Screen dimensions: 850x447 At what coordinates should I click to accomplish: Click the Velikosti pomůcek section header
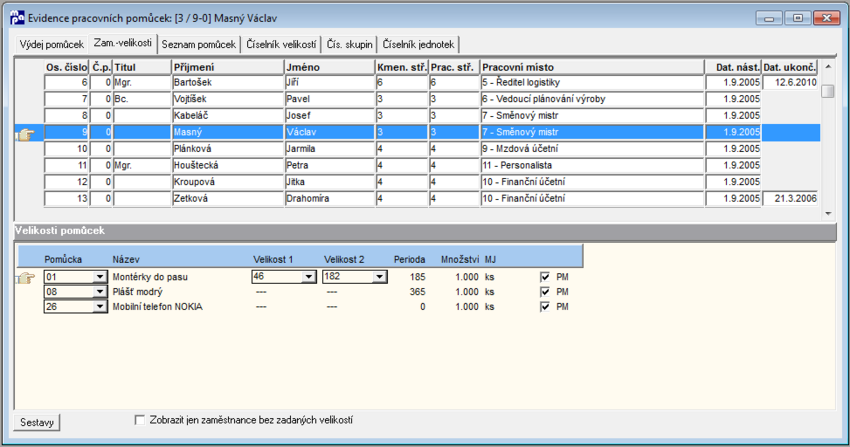coord(425,231)
